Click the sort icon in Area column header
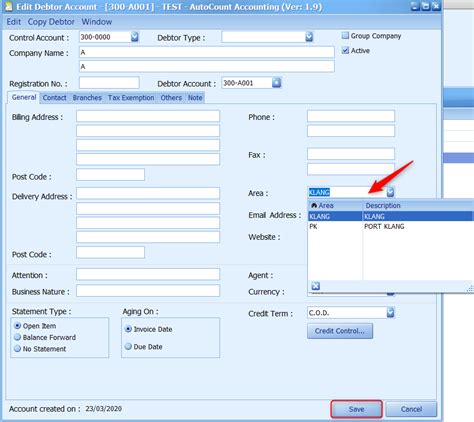Screen dimensions: 474x422 [x=313, y=205]
